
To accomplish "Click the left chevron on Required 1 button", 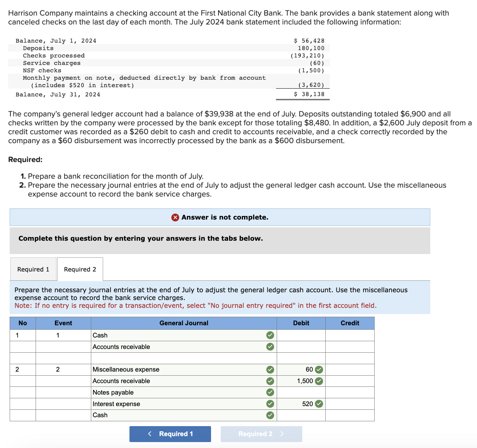I will pos(150,434).
